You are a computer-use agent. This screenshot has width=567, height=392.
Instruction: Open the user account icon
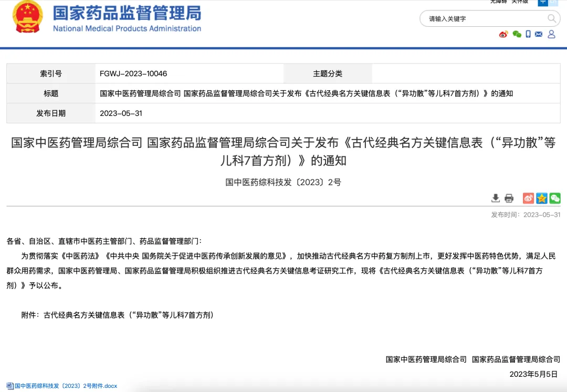[551, 34]
